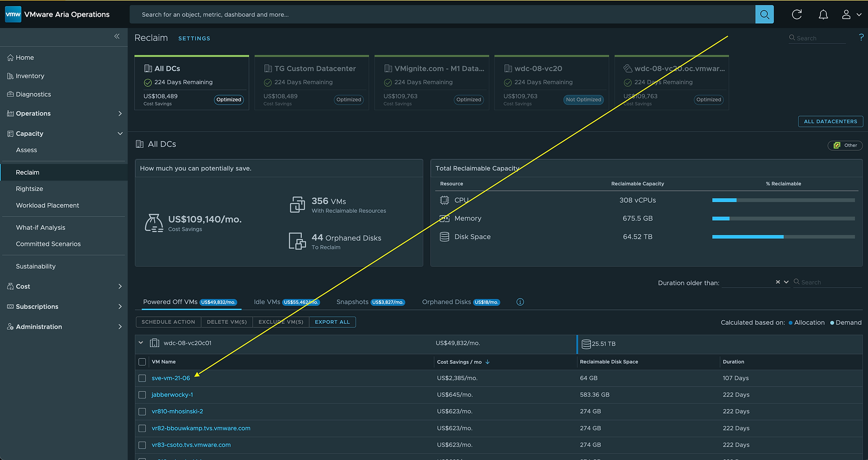Click the info icon beside Orphaned Disks tab
Screen dimensions: 868x460
(520, 302)
